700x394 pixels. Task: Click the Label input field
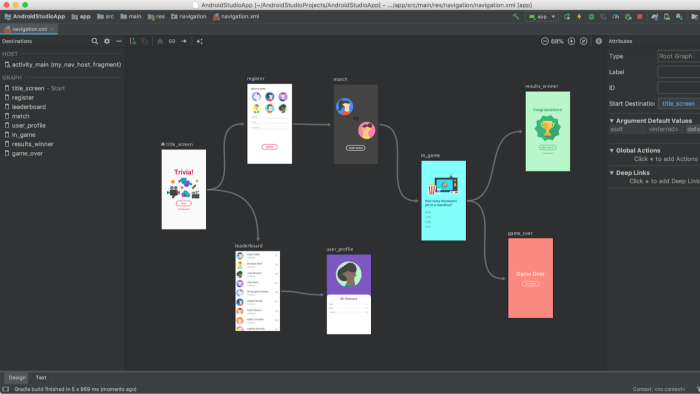click(679, 72)
